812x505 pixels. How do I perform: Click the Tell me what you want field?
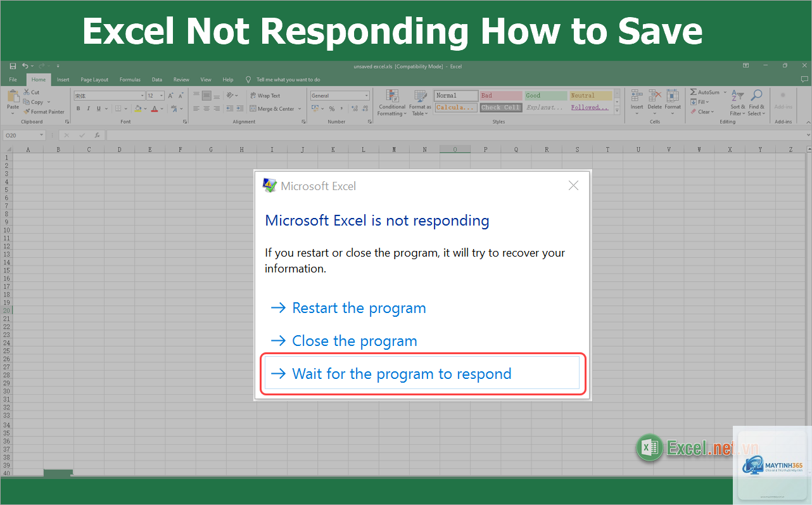coord(288,80)
